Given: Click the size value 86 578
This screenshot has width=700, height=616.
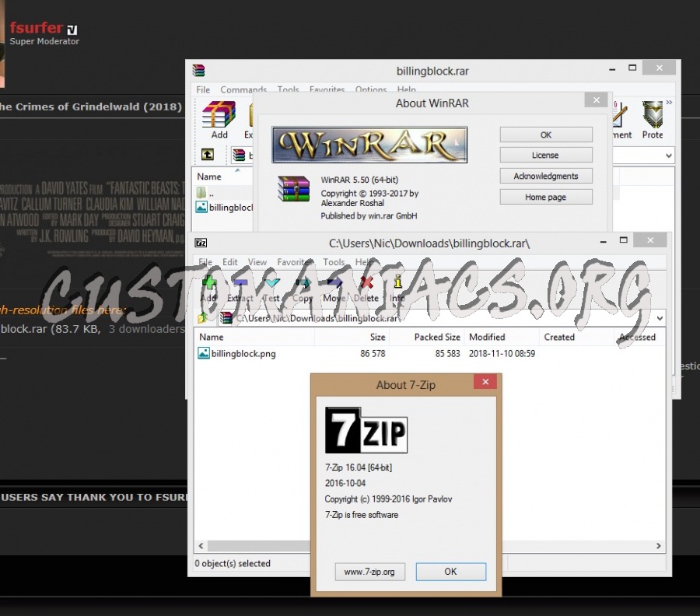Looking at the screenshot, I should click(373, 354).
